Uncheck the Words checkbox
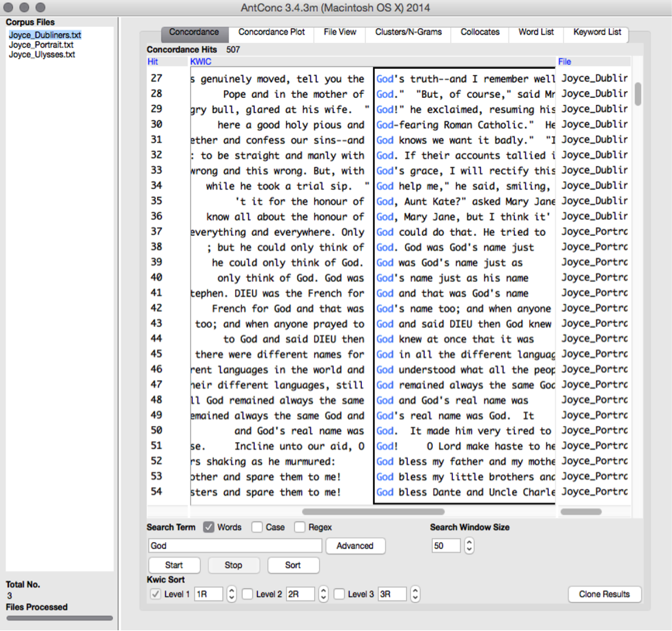Screen dimensions: 672x631 coord(209,528)
